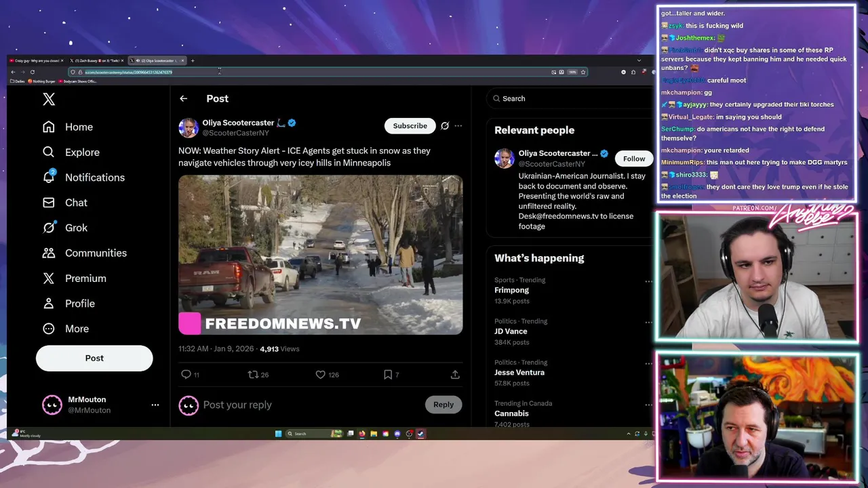Open the Premium page
Image resolution: width=868 pixels, height=488 pixels.
75,278
